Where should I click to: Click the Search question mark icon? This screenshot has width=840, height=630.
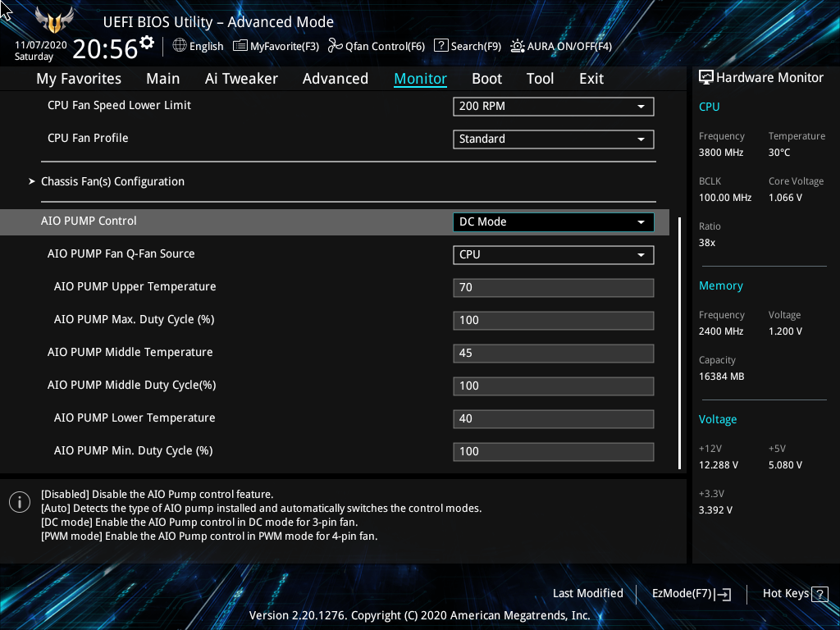441,46
